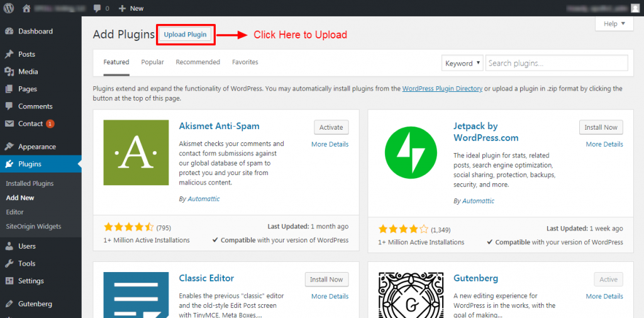Screen dimensions: 644x318
Task: Open Appearance menu item
Action: tap(37, 147)
